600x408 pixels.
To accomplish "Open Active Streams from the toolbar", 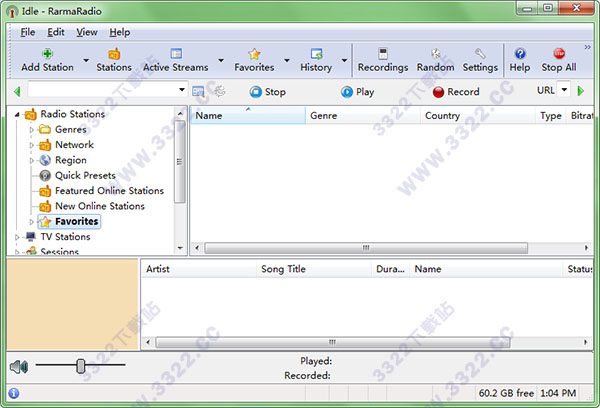I will (176, 54).
